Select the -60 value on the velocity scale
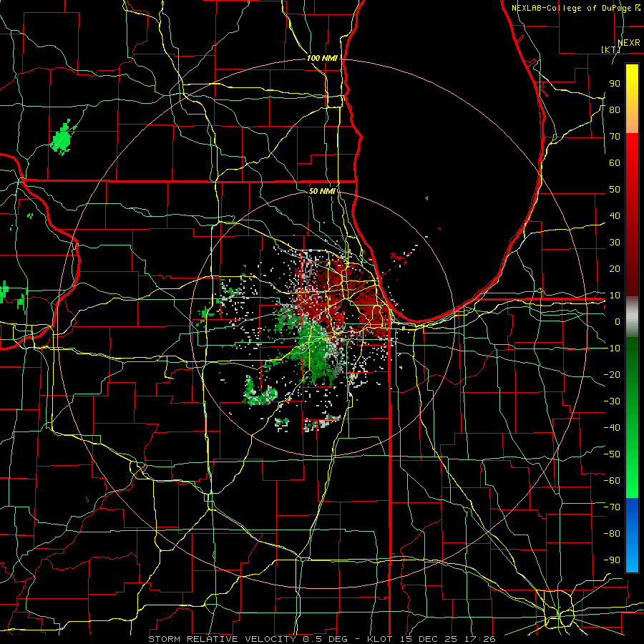 612,481
